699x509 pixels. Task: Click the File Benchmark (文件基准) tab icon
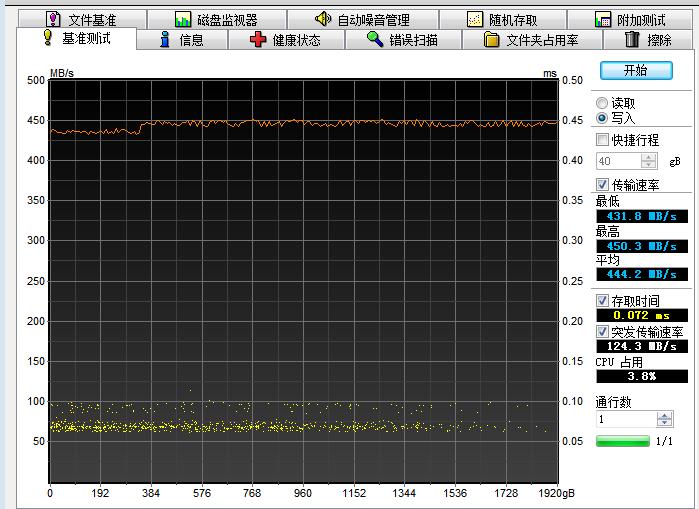click(53, 20)
